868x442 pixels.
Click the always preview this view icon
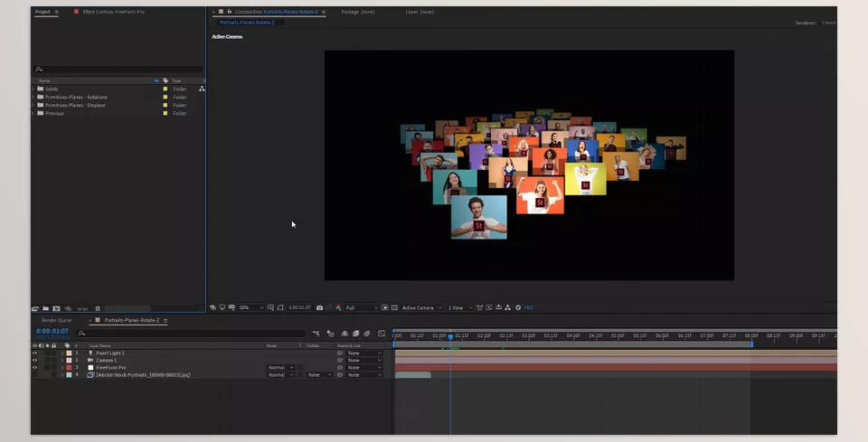213,307
